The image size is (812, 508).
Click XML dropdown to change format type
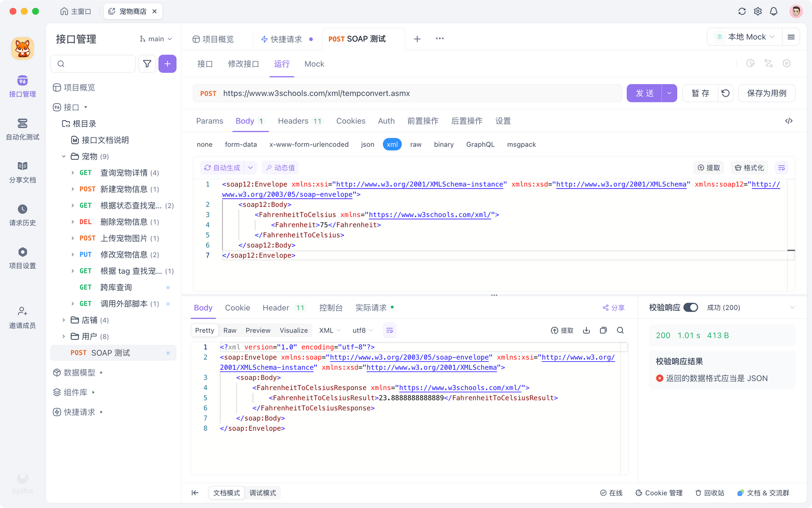pos(330,330)
